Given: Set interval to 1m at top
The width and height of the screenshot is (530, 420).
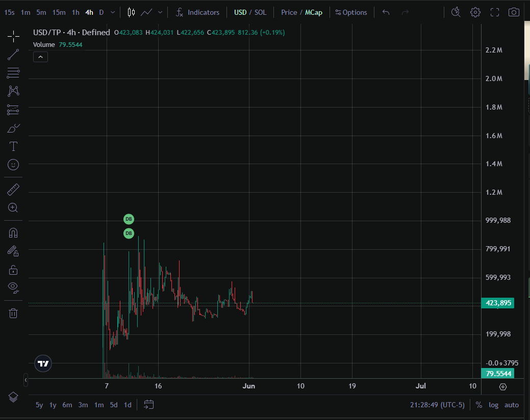Looking at the screenshot, I should (x=26, y=13).
